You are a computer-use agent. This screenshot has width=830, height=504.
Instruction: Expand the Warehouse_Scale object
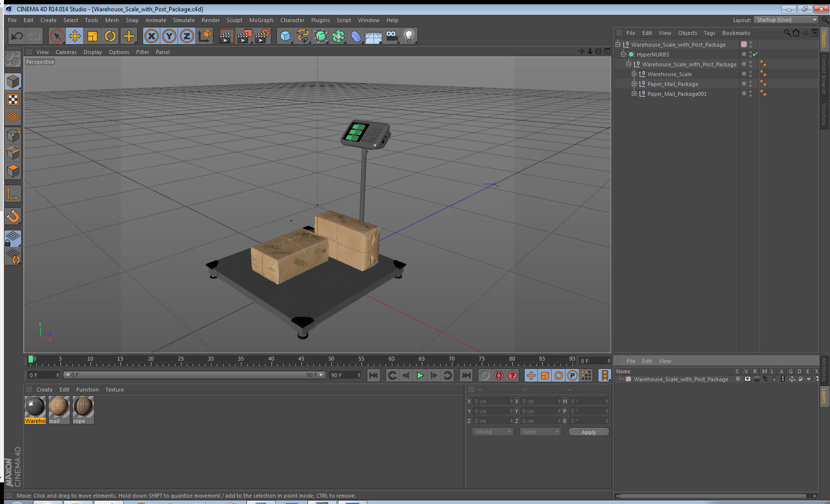[634, 74]
